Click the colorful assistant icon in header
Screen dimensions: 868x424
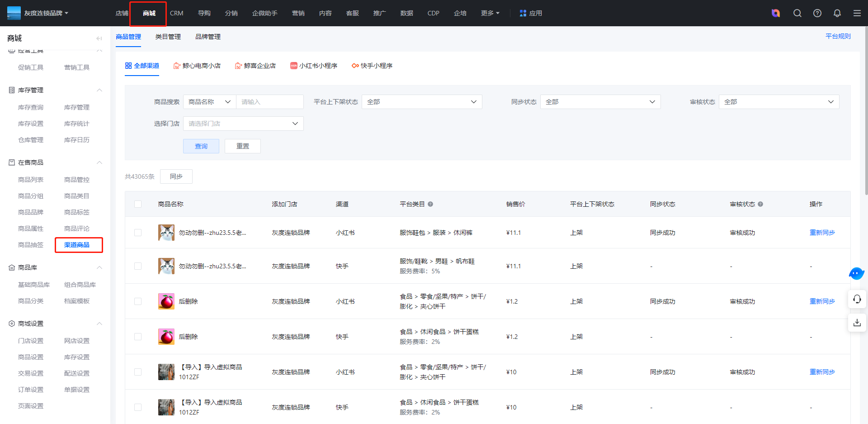tap(776, 13)
